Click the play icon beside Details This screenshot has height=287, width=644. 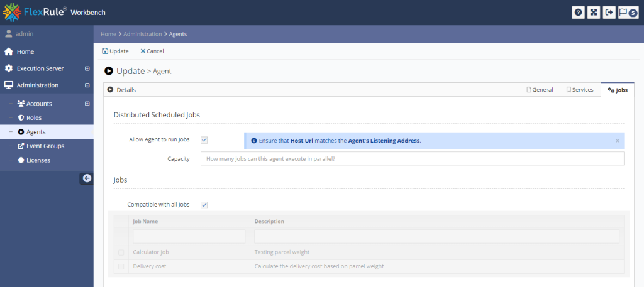tap(110, 89)
